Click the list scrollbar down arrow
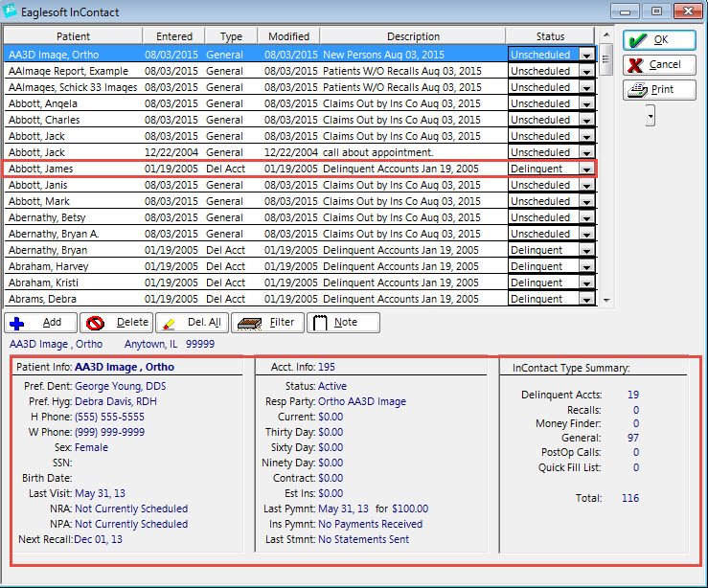The width and height of the screenshot is (708, 588). pos(606,300)
